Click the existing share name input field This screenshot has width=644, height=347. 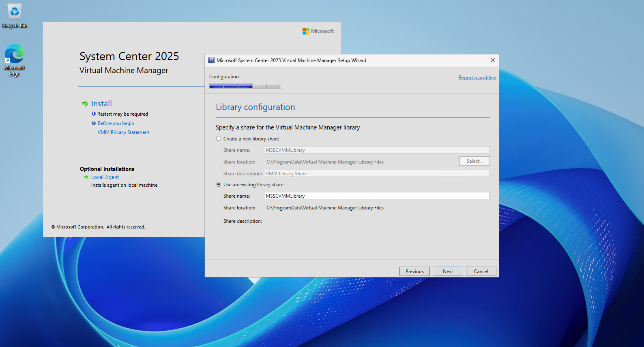377,196
